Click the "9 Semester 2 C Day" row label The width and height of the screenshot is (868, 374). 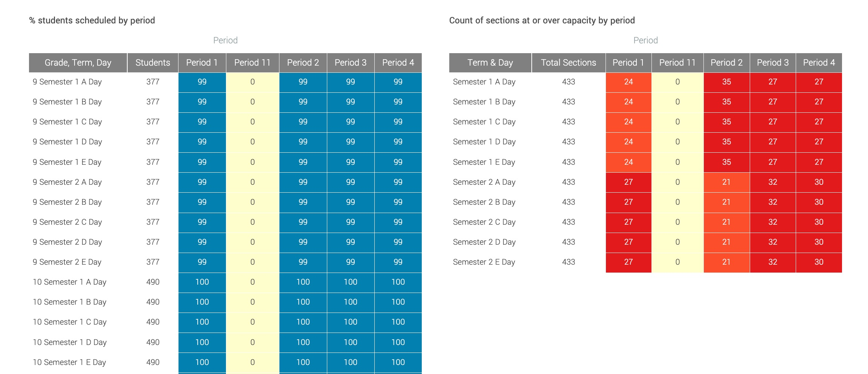pyautogui.click(x=67, y=222)
